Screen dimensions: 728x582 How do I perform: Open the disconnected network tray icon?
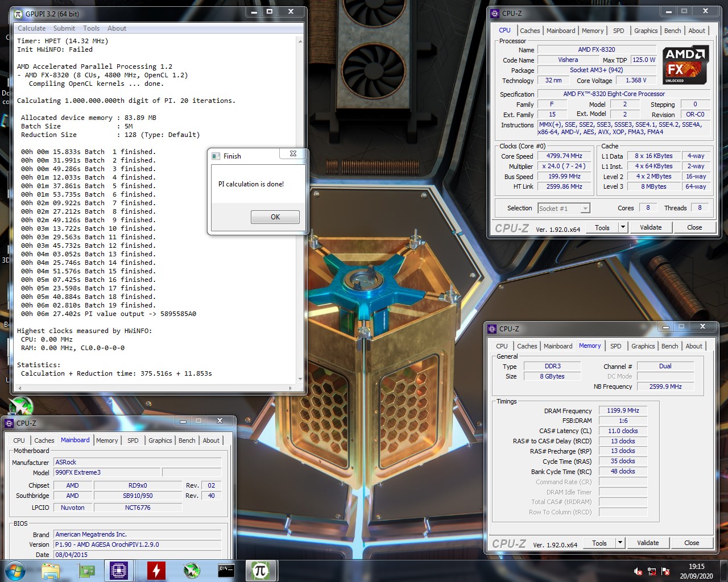tap(652, 571)
